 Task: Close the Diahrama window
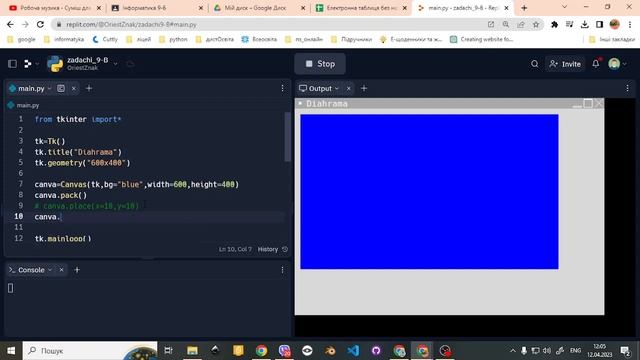pyautogui.click(x=598, y=103)
